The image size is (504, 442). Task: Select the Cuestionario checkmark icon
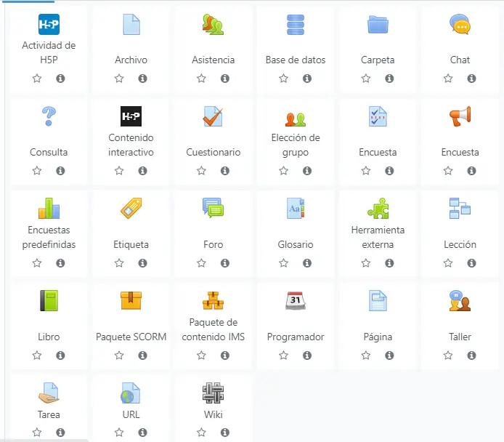213,116
